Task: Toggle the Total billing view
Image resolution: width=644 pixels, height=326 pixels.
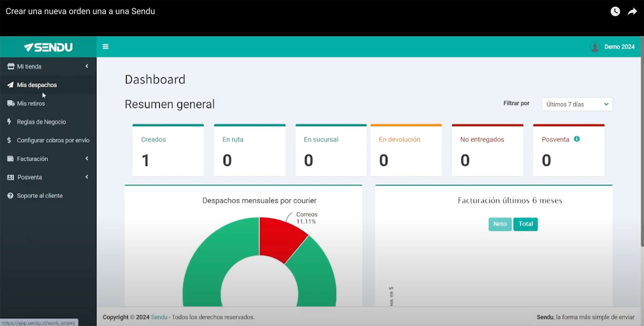Action: click(x=525, y=224)
